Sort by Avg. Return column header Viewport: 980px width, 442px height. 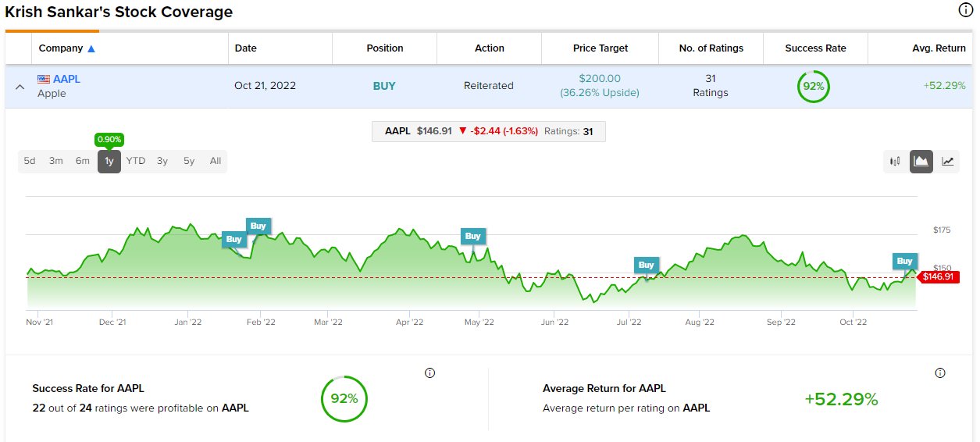[x=939, y=48]
